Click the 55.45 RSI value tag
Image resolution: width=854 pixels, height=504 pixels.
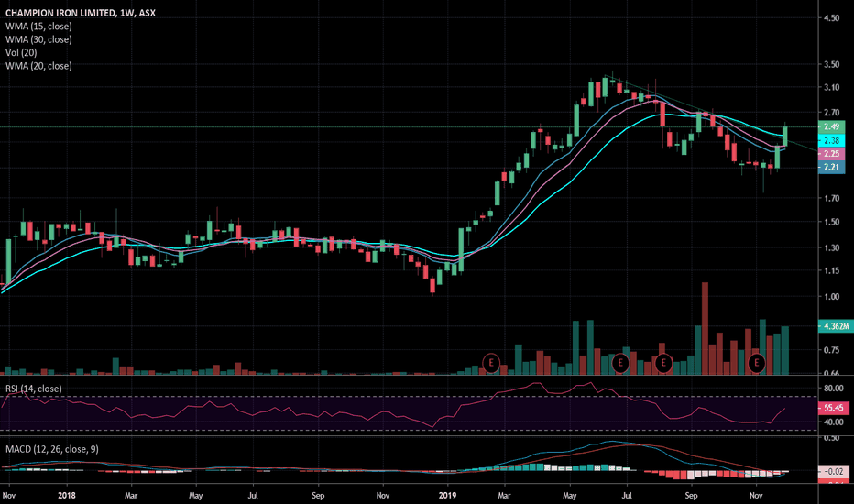pos(834,408)
